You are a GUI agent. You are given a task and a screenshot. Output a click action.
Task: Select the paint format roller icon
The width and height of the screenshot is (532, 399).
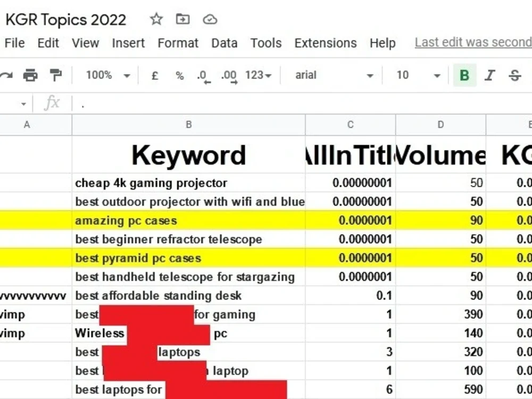[x=56, y=75]
